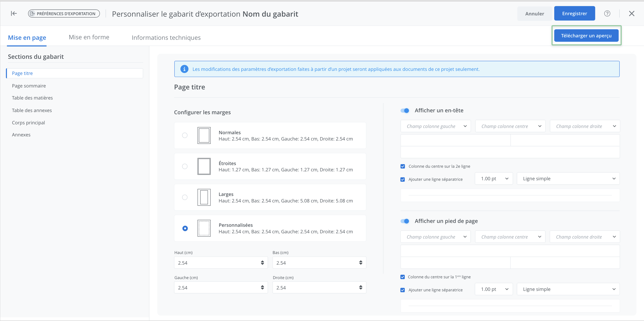Click the Normales margin page thumbnail
Image resolution: width=644 pixels, height=321 pixels.
(x=204, y=135)
